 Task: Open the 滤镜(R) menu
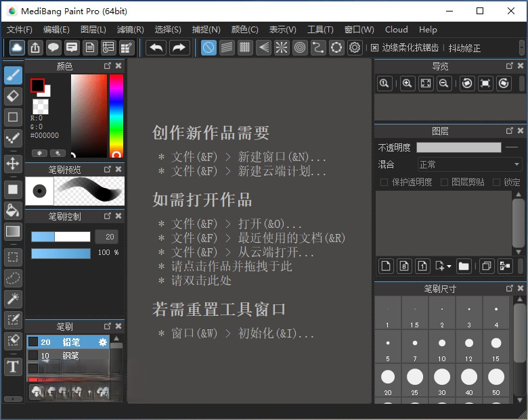[x=130, y=30]
